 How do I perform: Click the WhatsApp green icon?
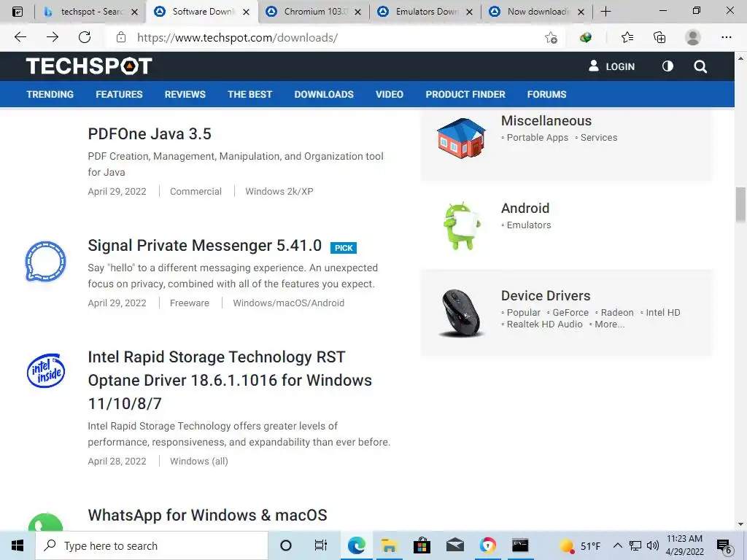[45, 522]
